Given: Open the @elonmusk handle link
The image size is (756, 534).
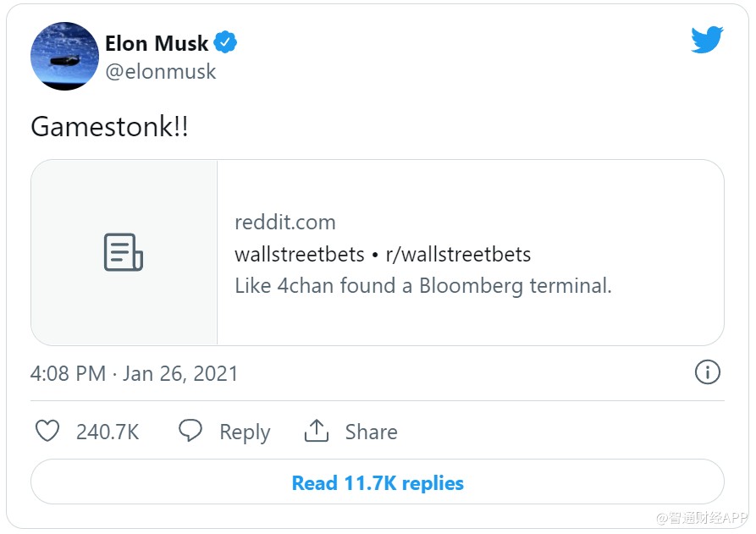Looking at the screenshot, I should pos(161,72).
